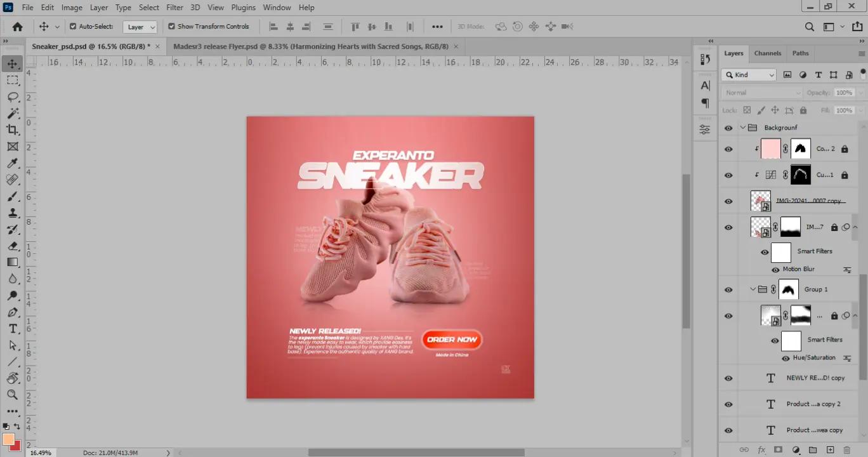Open the Auto-Select Layer dropdown
Image resolution: width=868 pixels, height=457 pixels.
click(x=140, y=27)
